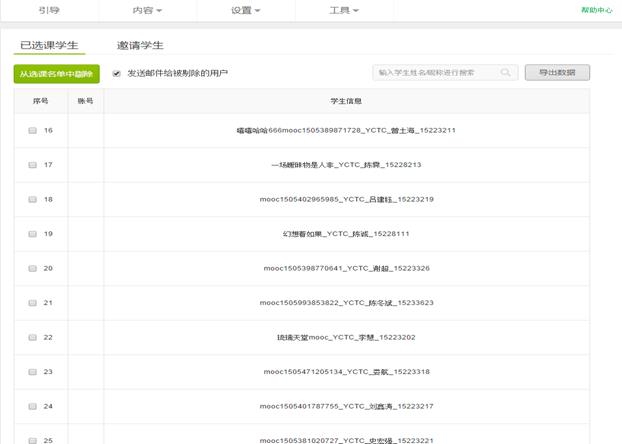This screenshot has height=444, width=622.
Task: Open the 引导 menu item
Action: click(48, 10)
